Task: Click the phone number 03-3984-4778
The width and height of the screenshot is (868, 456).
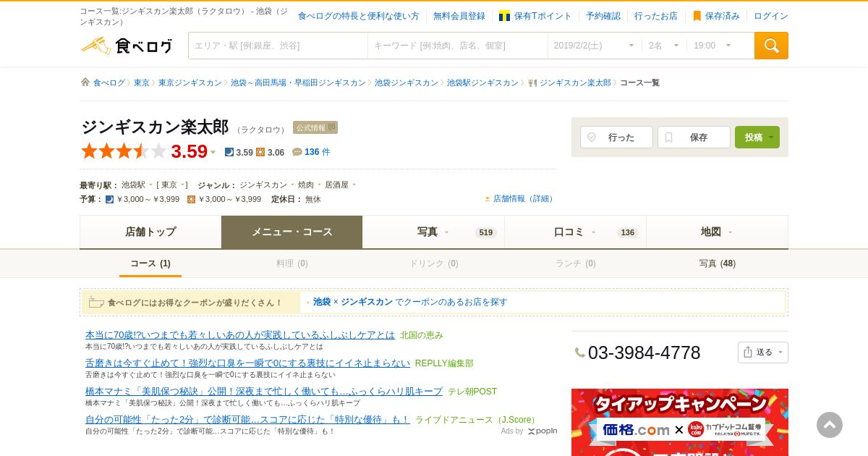Action: [644, 352]
